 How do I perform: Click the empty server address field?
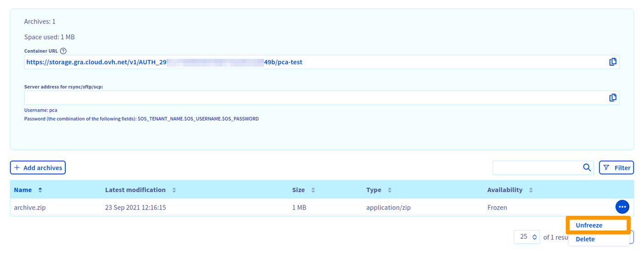(x=313, y=97)
